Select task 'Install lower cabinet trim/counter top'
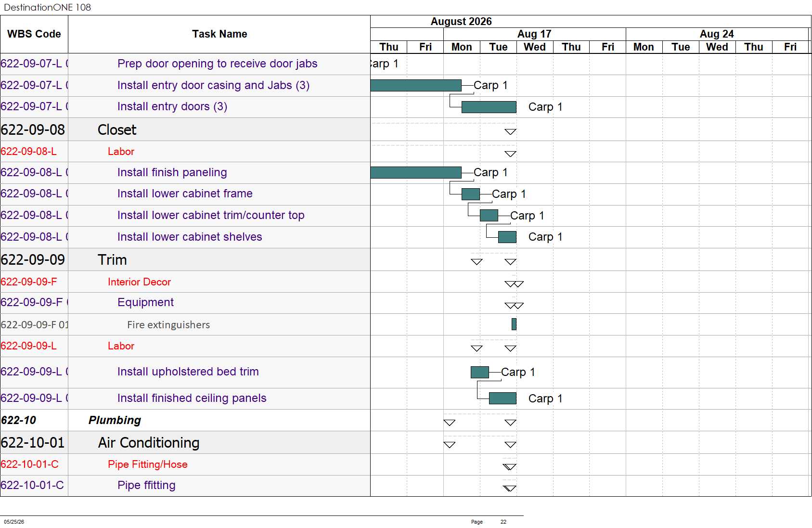 (211, 215)
